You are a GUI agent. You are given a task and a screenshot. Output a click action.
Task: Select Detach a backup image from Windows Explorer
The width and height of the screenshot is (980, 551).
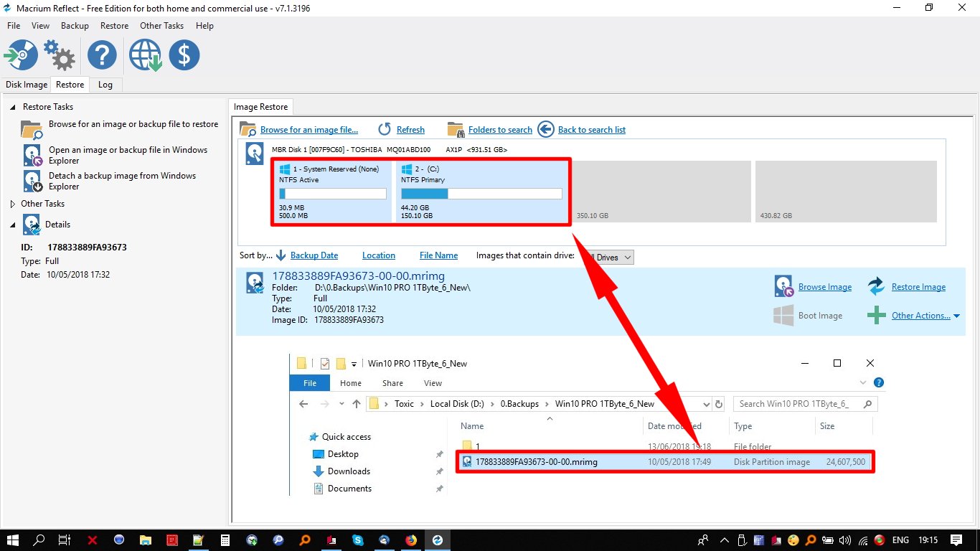pyautogui.click(x=122, y=181)
